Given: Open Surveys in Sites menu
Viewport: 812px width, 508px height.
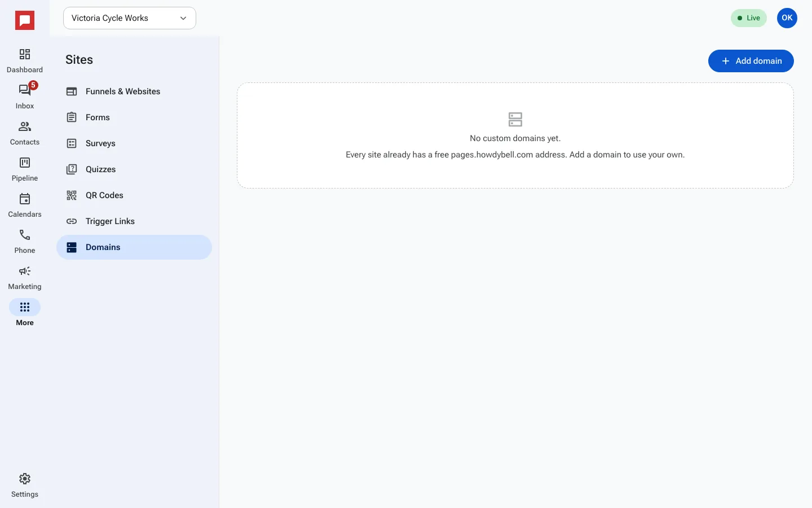Looking at the screenshot, I should (x=134, y=143).
